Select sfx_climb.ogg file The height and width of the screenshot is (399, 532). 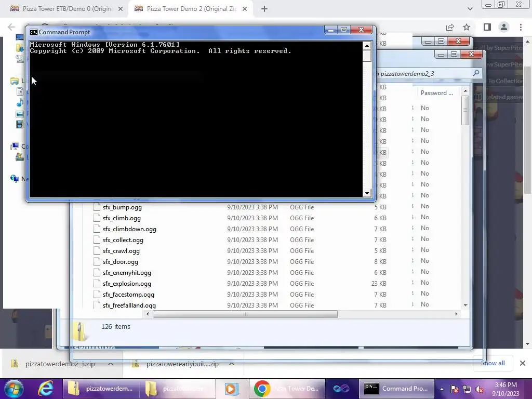click(122, 218)
